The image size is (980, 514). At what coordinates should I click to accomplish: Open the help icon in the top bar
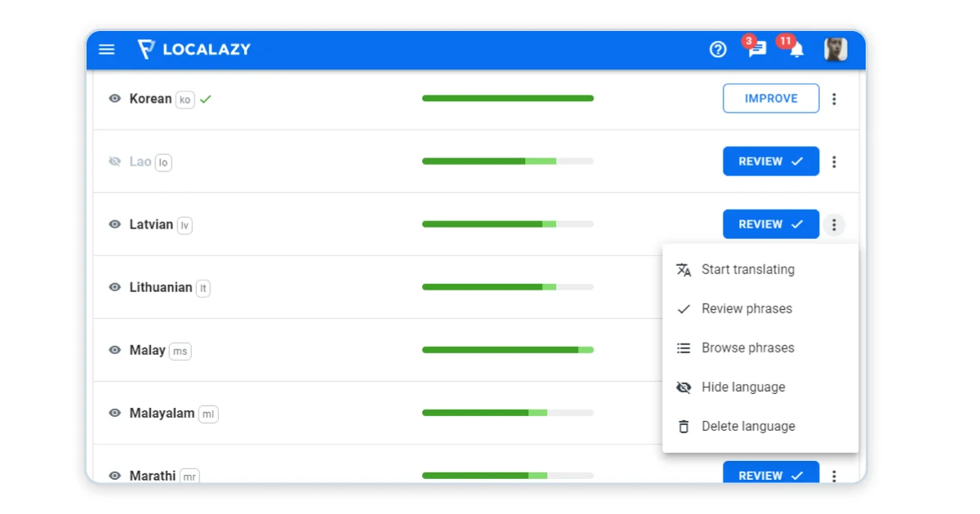click(x=717, y=49)
